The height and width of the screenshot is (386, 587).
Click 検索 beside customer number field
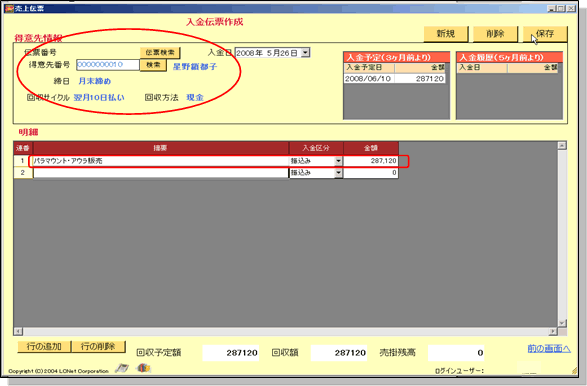coord(153,65)
